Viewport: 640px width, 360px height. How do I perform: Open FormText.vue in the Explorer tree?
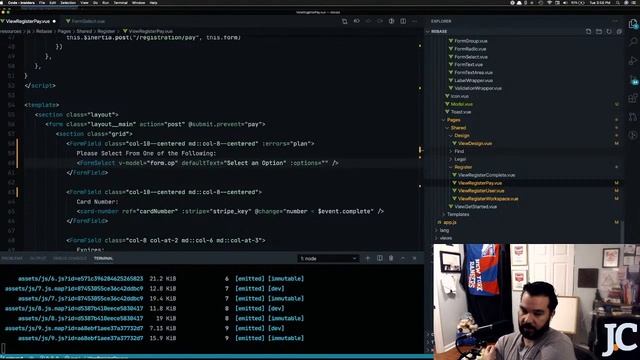tap(468, 64)
